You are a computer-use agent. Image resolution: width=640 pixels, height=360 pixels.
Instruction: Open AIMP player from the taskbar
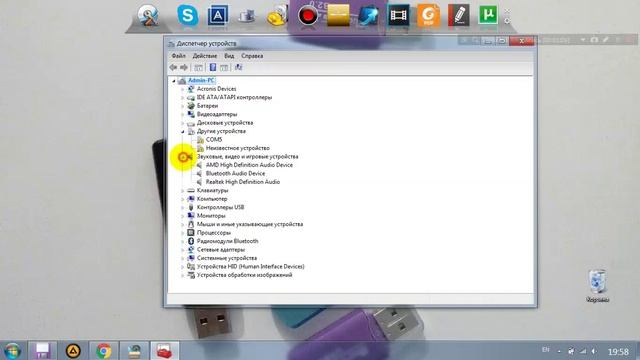click(73, 351)
